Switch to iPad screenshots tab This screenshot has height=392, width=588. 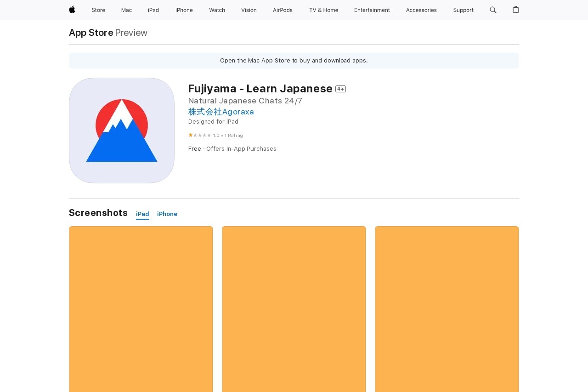click(142, 214)
